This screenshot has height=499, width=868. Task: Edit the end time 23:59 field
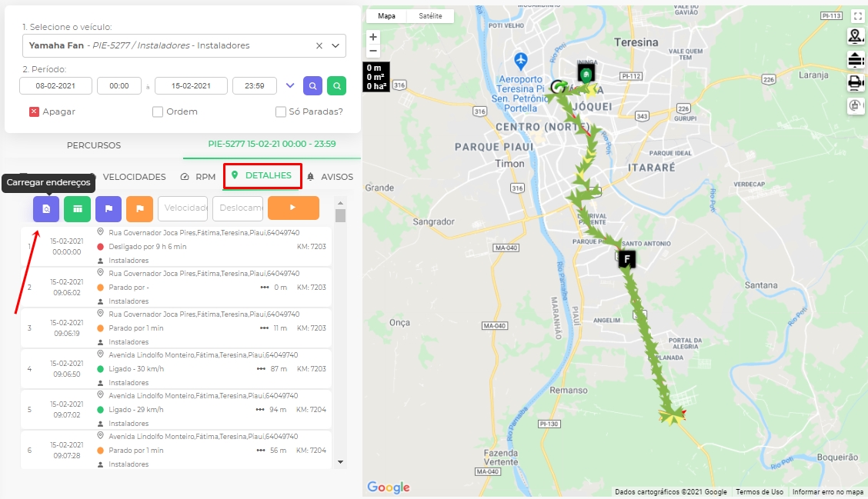(255, 86)
